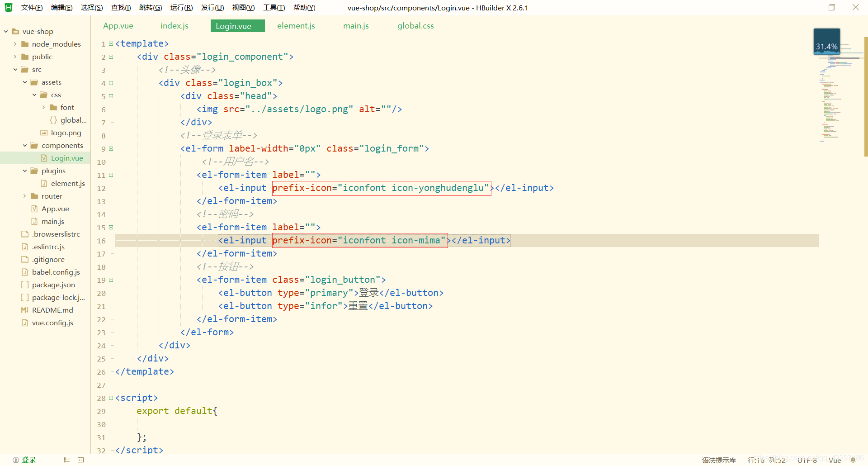
Task: Select the Login.vue editor tab
Action: click(237, 26)
